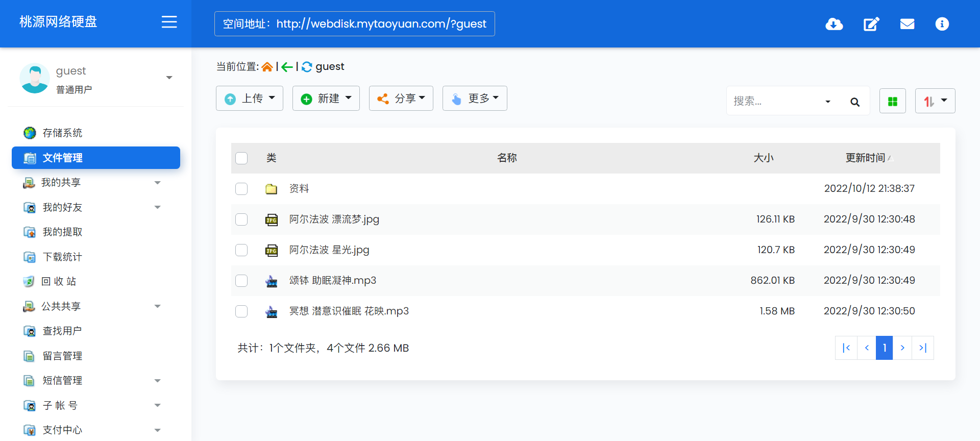980x441 pixels.
Task: Click the green back arrow icon
Action: 287,67
